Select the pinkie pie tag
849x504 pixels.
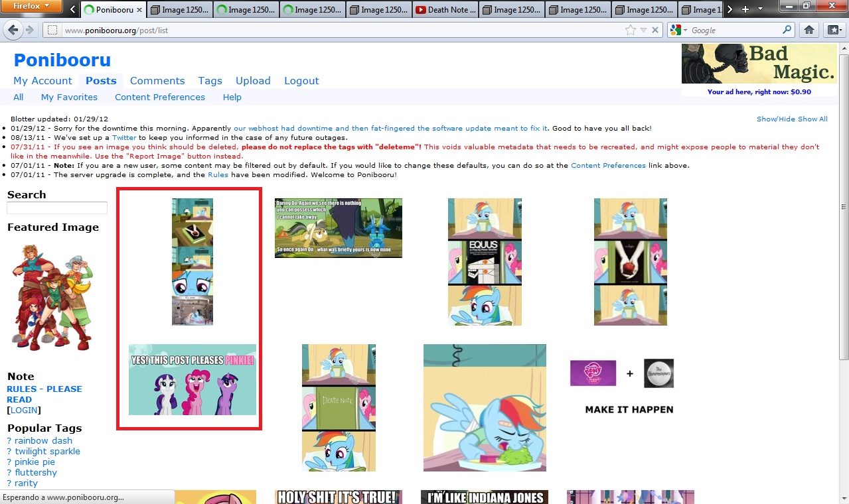pos(35,462)
